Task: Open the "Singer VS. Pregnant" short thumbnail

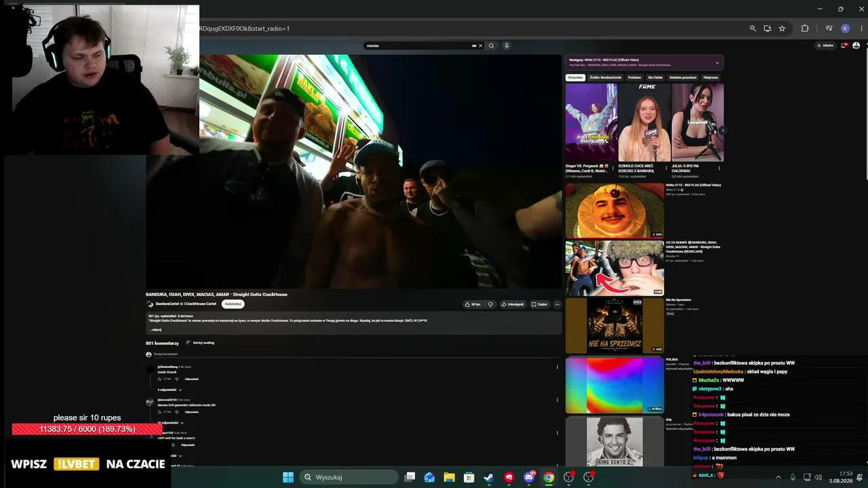Action: pos(591,123)
